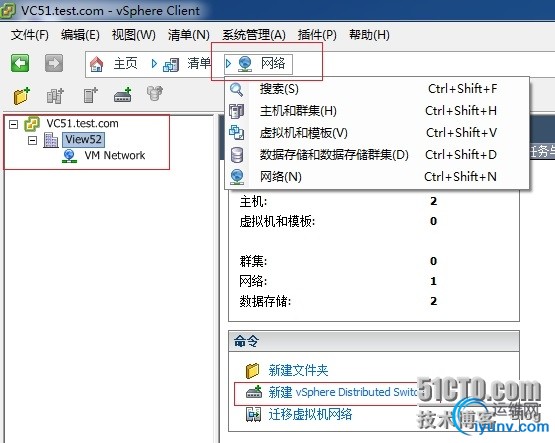Screen dimensions: 555x443
Task: Open the dropdown arrow after 主页 in the breadcrumb
Action: (154, 64)
